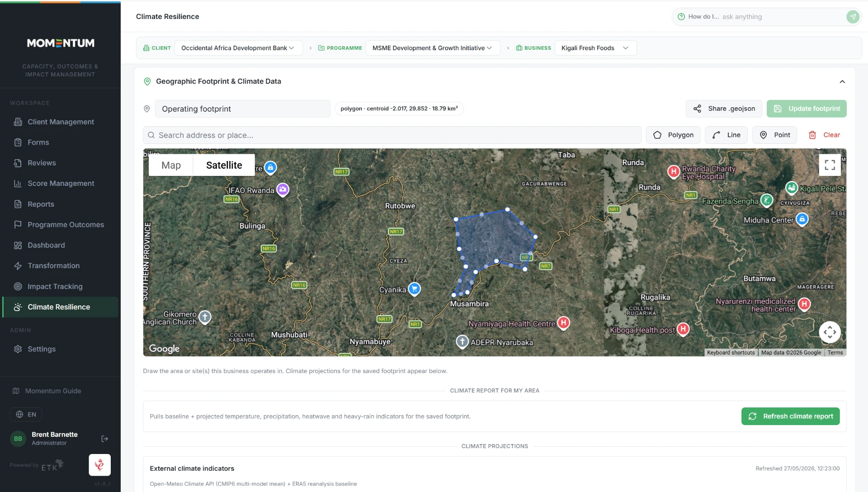Click the Climate Resilience page title
The image size is (868, 492).
pyautogui.click(x=167, y=16)
